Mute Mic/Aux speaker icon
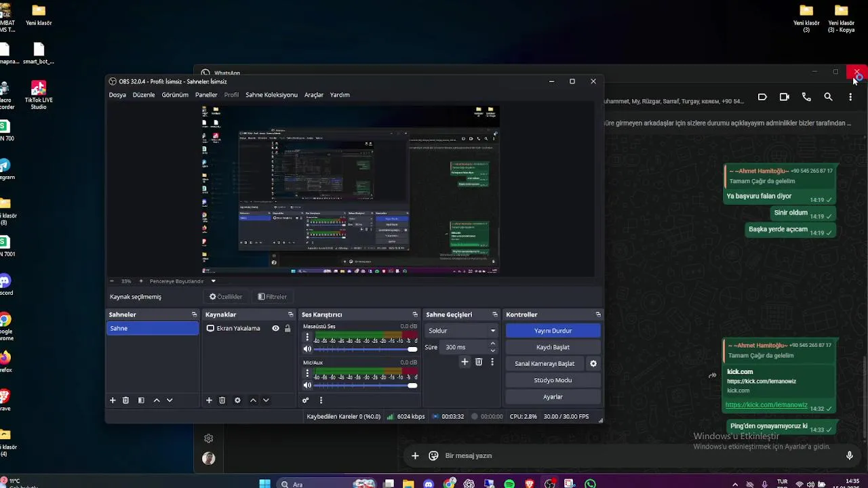868x488 pixels. (307, 385)
